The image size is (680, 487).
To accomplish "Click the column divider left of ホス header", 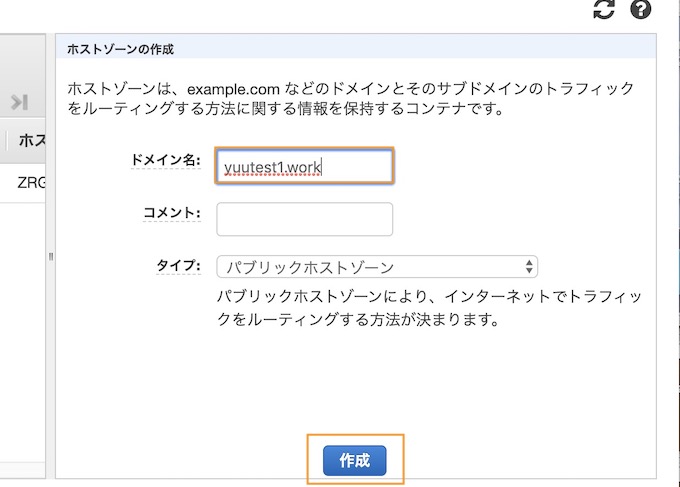I will click(6, 141).
